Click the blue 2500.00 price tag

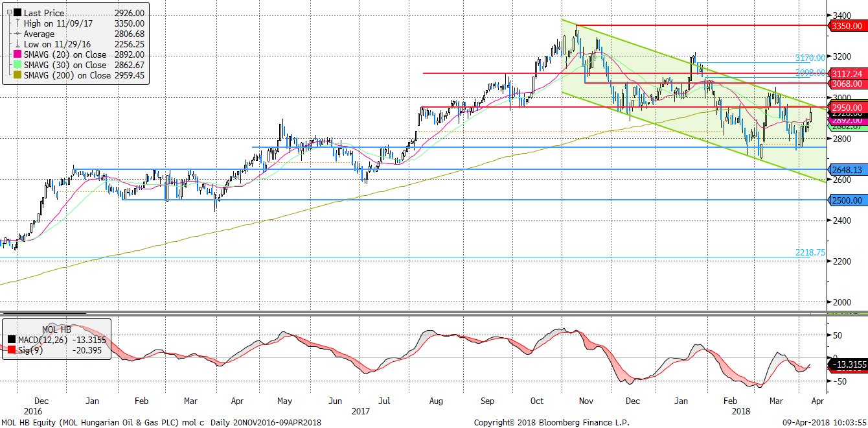tap(848, 200)
